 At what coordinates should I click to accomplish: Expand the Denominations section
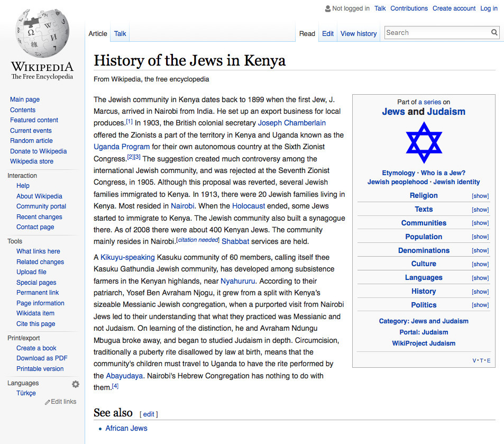tap(480, 250)
